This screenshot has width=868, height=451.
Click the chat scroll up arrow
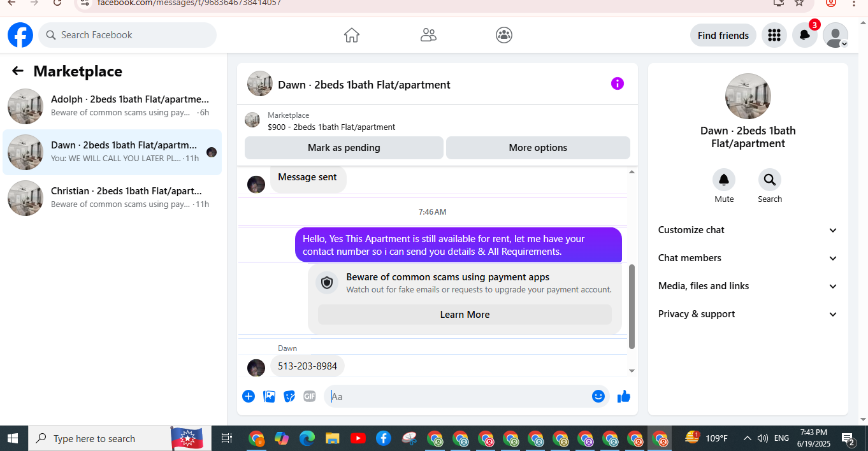coord(632,172)
